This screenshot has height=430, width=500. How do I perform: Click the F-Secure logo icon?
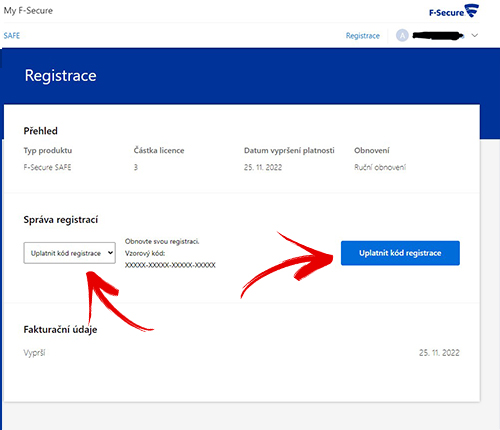point(454,11)
